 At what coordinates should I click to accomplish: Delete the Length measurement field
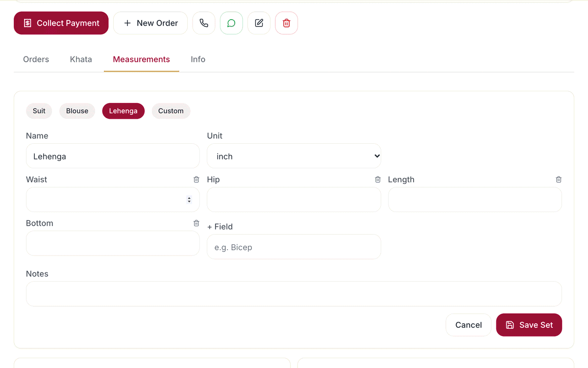(559, 180)
